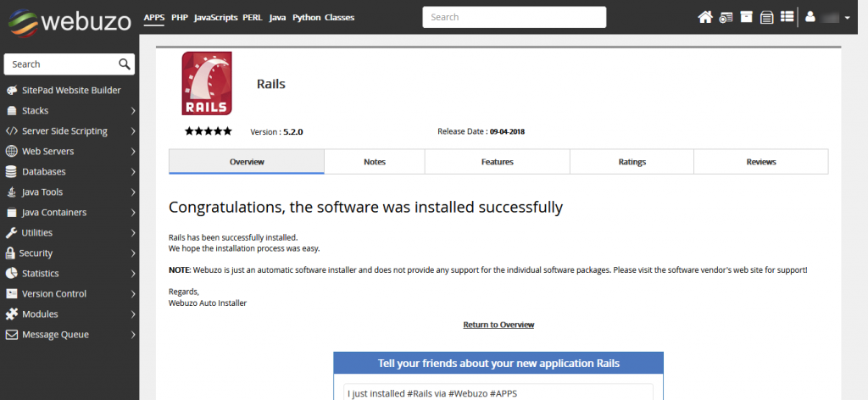This screenshot has height=400, width=868.
Task: Click the top bar search field
Action: point(514,17)
